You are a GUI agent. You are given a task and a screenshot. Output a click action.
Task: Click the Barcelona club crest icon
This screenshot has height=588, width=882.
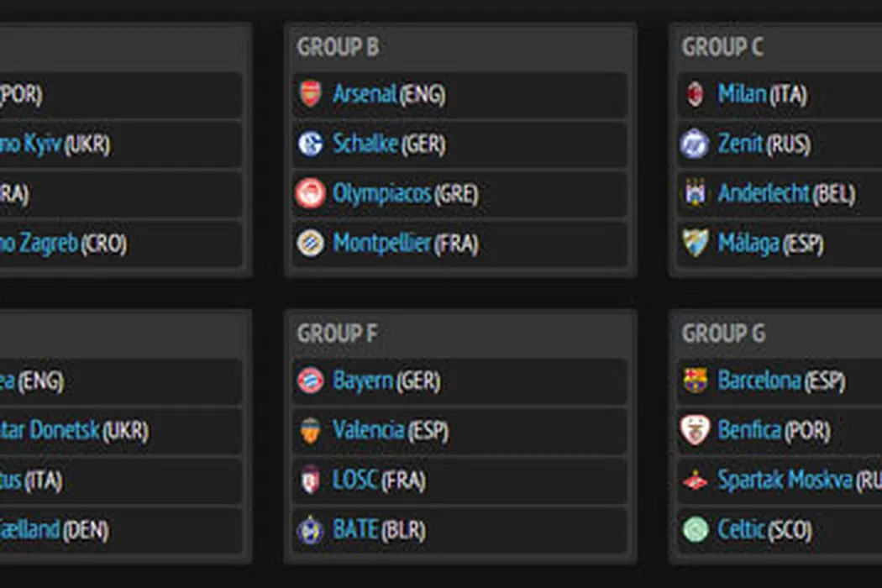pyautogui.click(x=695, y=381)
